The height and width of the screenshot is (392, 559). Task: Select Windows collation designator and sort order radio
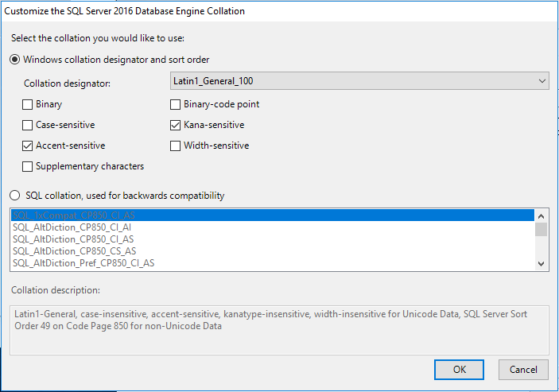(14, 59)
